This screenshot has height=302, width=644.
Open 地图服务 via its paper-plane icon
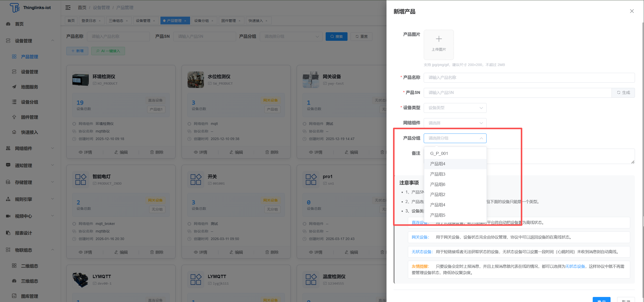point(14,87)
